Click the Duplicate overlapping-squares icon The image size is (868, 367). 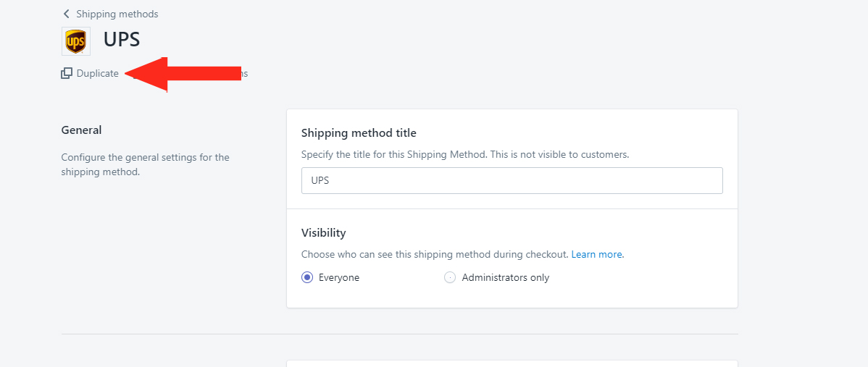pos(67,74)
